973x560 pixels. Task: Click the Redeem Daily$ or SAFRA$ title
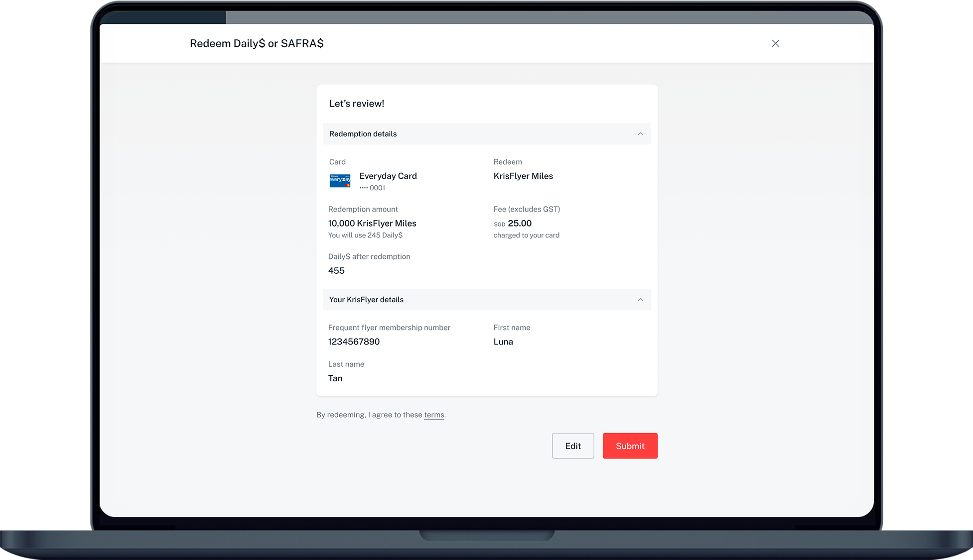(x=257, y=43)
